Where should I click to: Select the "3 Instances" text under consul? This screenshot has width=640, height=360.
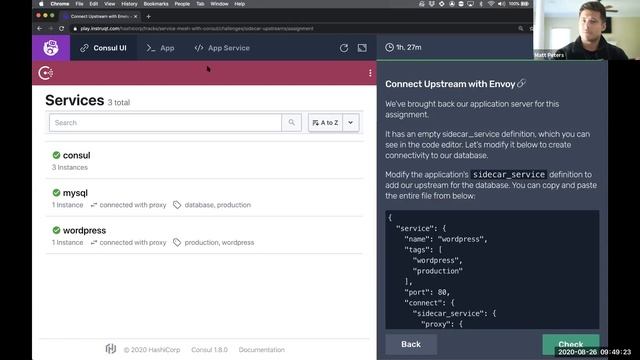pyautogui.click(x=70, y=167)
